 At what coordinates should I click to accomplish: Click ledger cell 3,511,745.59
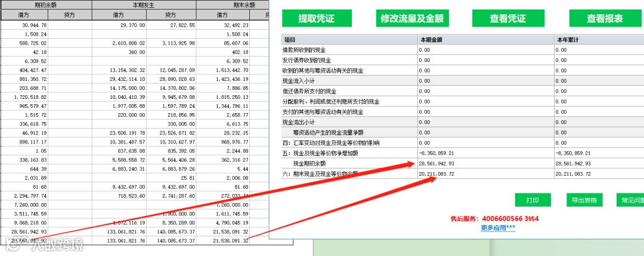[x=30, y=214]
